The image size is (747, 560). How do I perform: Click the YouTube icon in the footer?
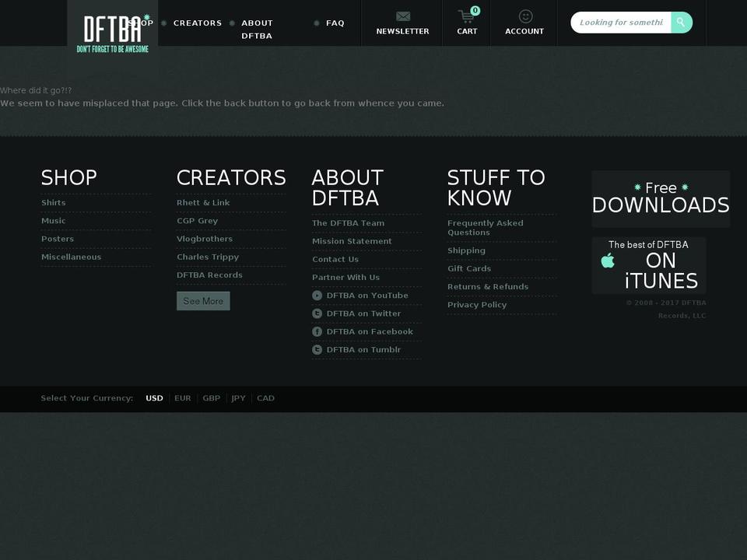[x=317, y=296]
